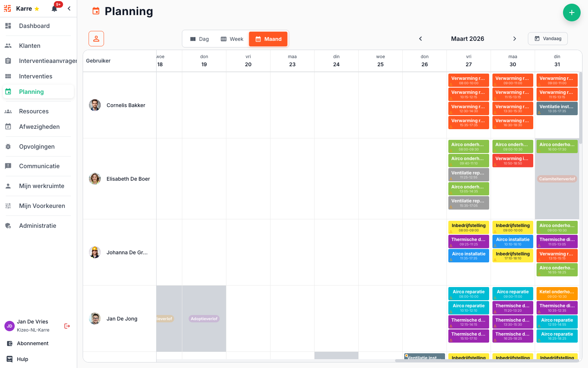
Task: Click the Communicatie chat icon in the sidebar
Action: pos(8,166)
